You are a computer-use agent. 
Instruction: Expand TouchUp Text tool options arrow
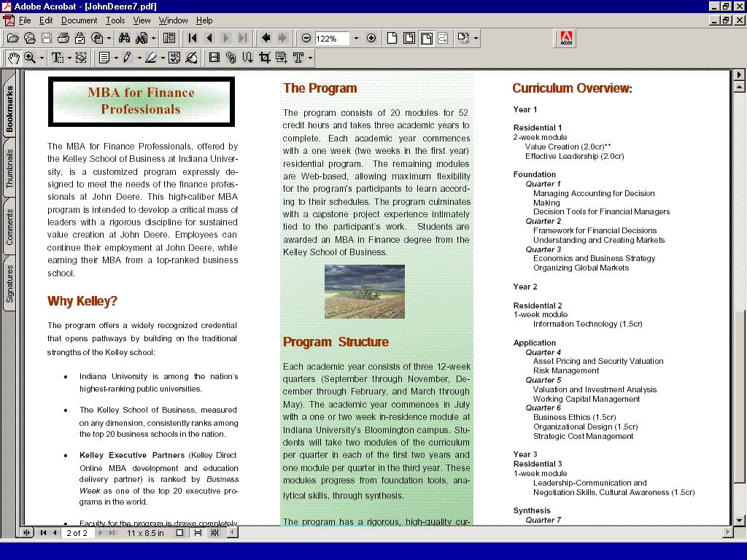310,58
